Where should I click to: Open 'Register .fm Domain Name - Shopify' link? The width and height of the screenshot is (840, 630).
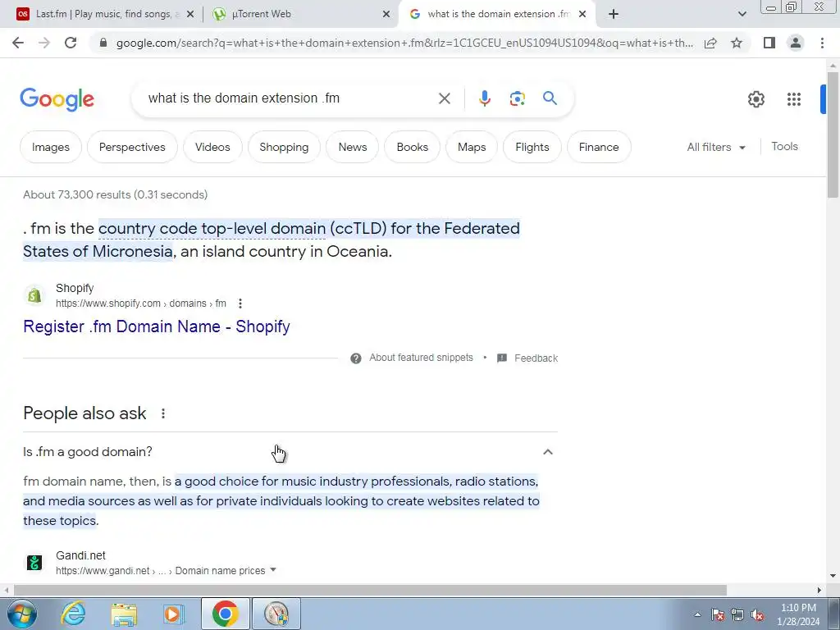coord(157,326)
